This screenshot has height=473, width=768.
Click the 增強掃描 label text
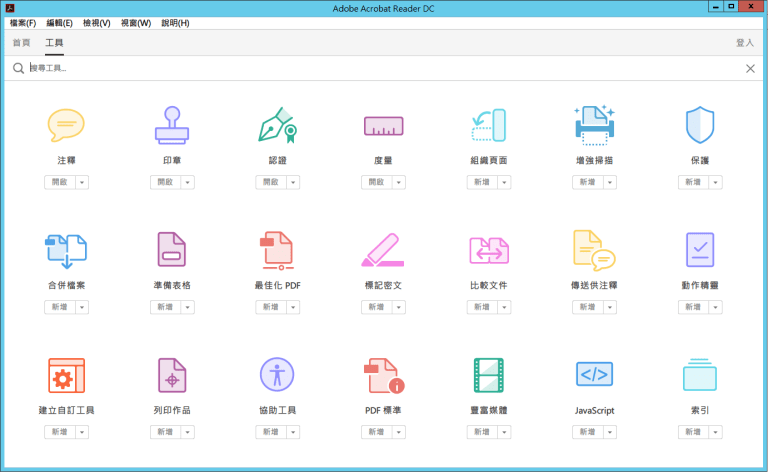594,160
